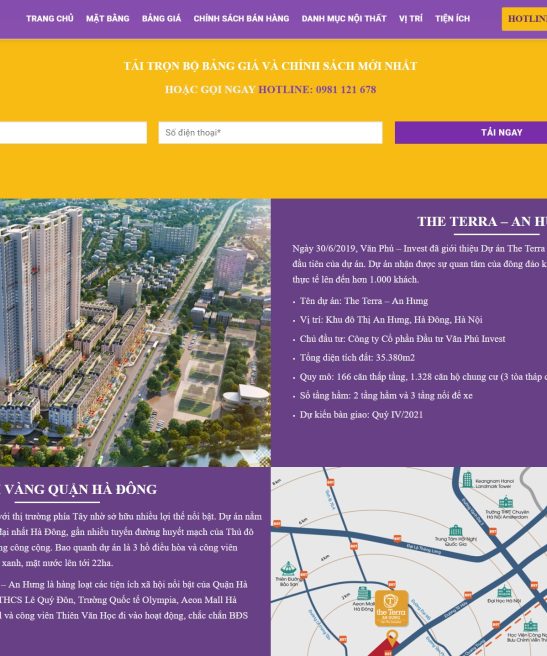The height and width of the screenshot is (656, 547).
Task: Click Đại Học Hà Nội map icon
Action: (504, 592)
